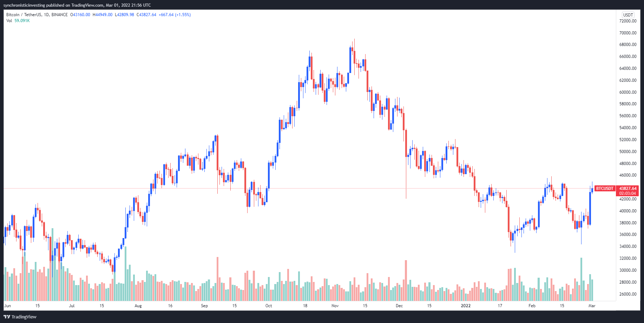The height and width of the screenshot is (323, 644).
Task: Click the 02:03:04 bar countdown timer
Action: [x=627, y=193]
